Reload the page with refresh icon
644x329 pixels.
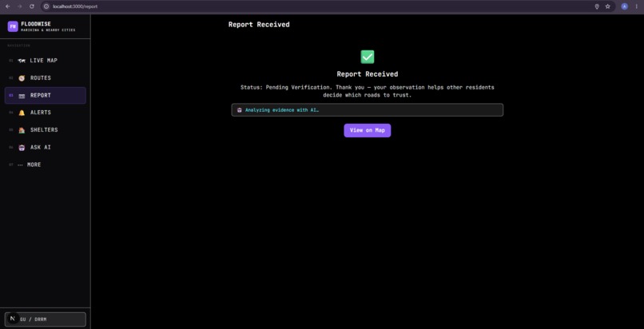(32, 6)
